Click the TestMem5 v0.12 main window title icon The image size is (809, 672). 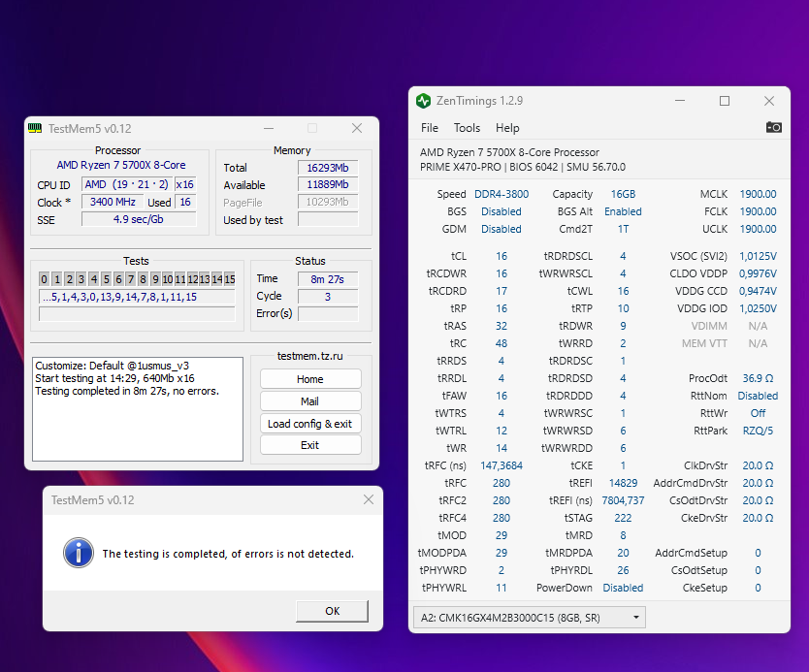(x=35, y=128)
